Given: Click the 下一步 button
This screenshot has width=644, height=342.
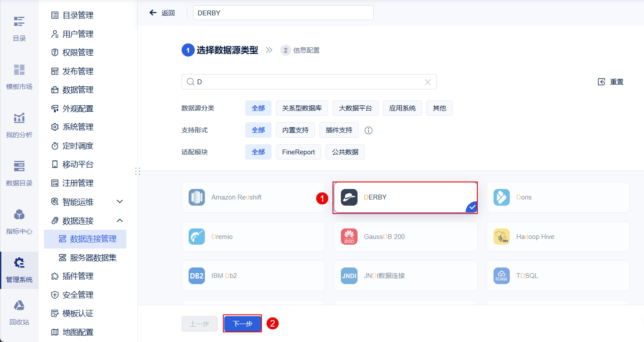Looking at the screenshot, I should pos(243,324).
